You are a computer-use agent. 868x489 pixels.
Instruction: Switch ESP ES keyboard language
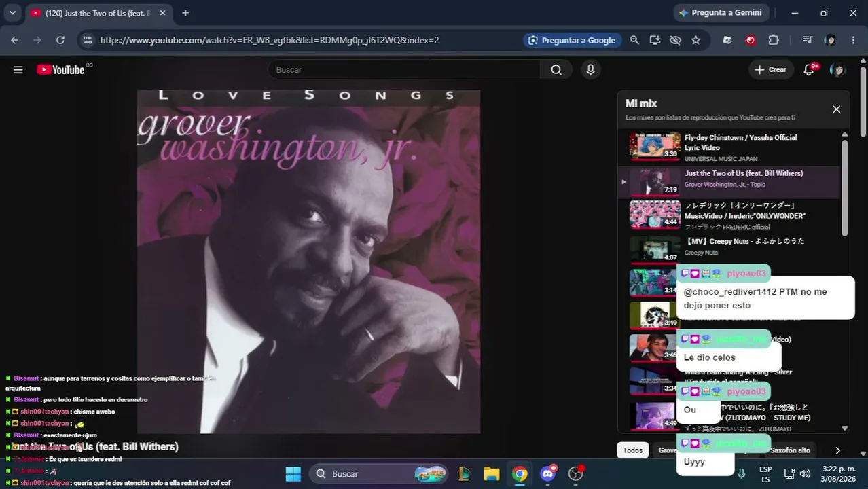coord(765,474)
